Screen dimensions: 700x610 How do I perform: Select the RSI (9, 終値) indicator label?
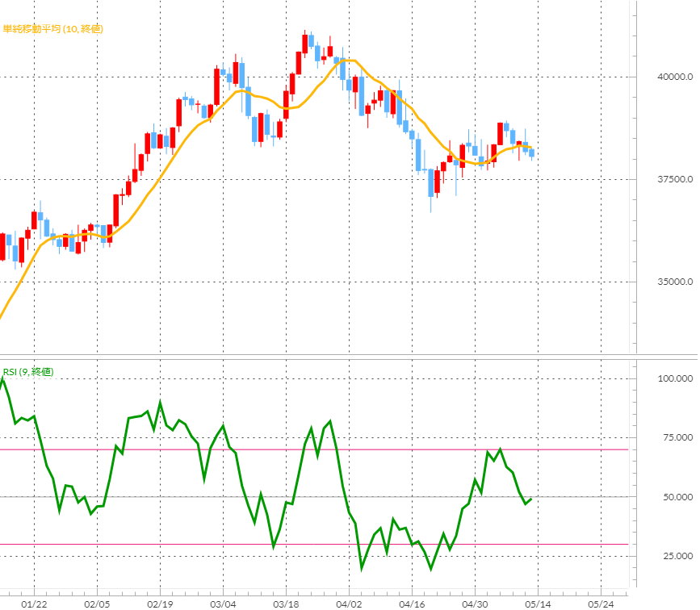click(28, 372)
